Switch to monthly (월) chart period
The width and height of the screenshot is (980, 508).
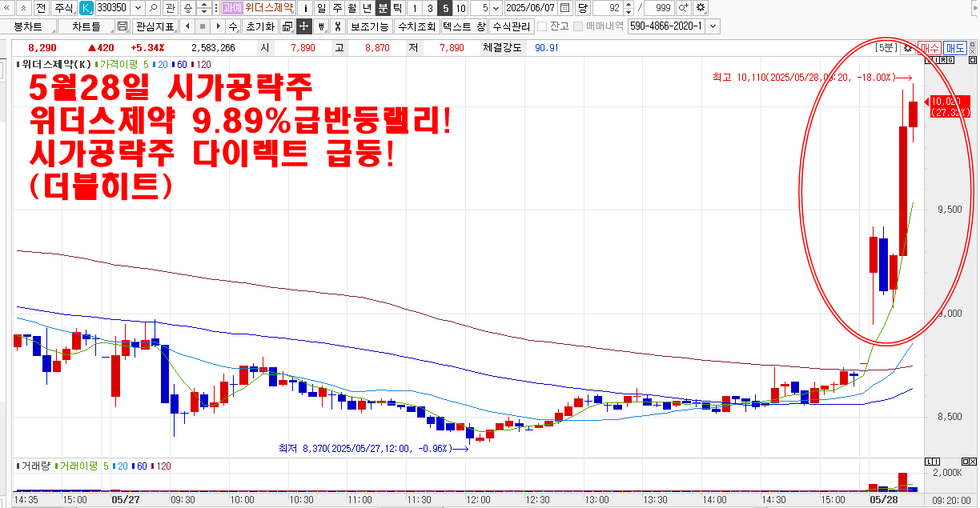click(x=351, y=8)
